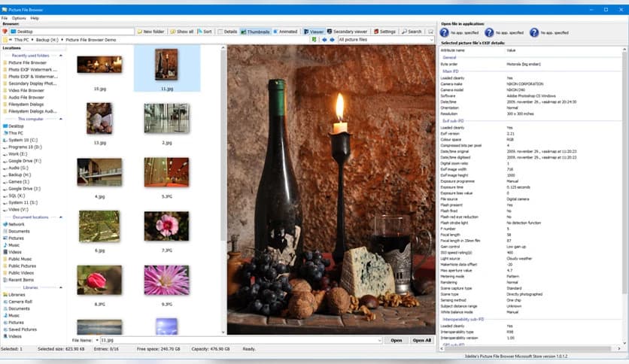Collapse the Recently used folders group

(x=61, y=56)
